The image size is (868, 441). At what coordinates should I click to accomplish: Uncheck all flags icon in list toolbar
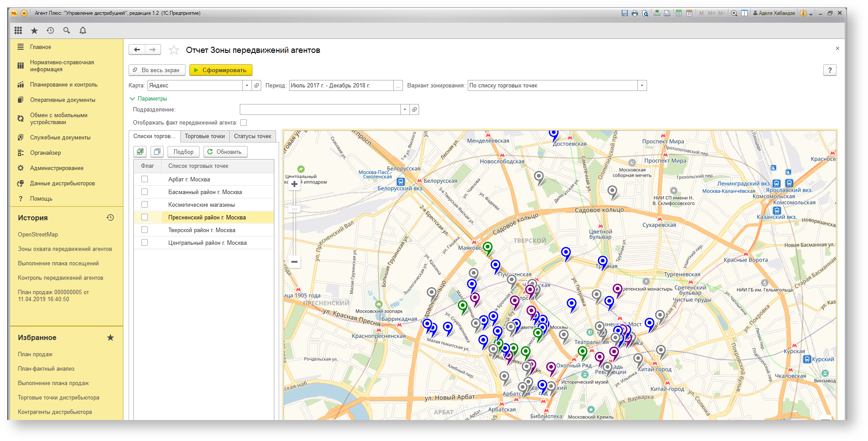[x=157, y=152]
